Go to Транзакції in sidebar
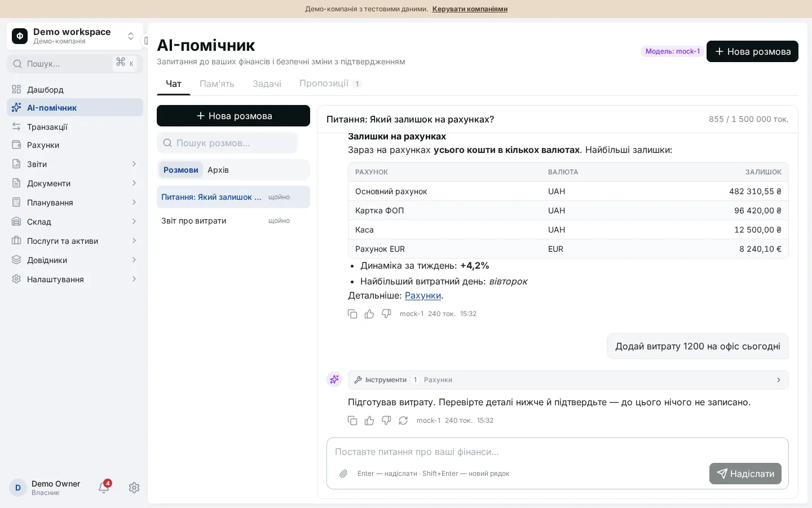This screenshot has width=812, height=508. [75, 127]
